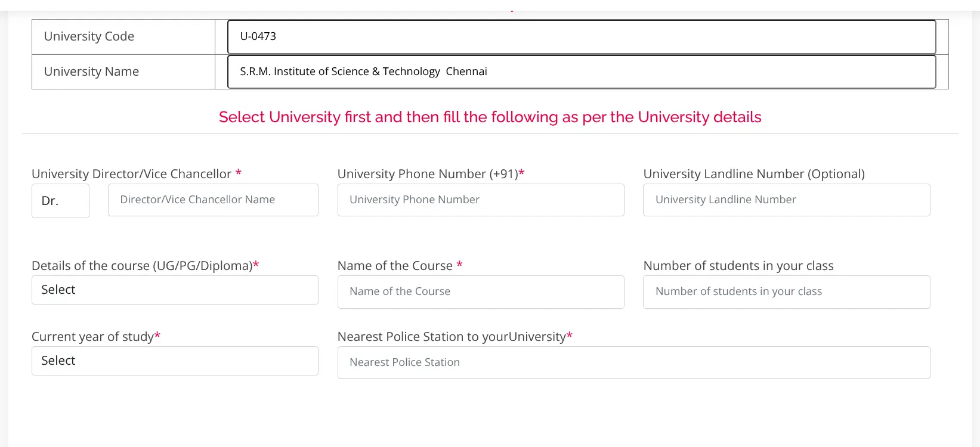This screenshot has width=980, height=447.
Task: Click the Number of students in class field
Action: pyautogui.click(x=787, y=292)
